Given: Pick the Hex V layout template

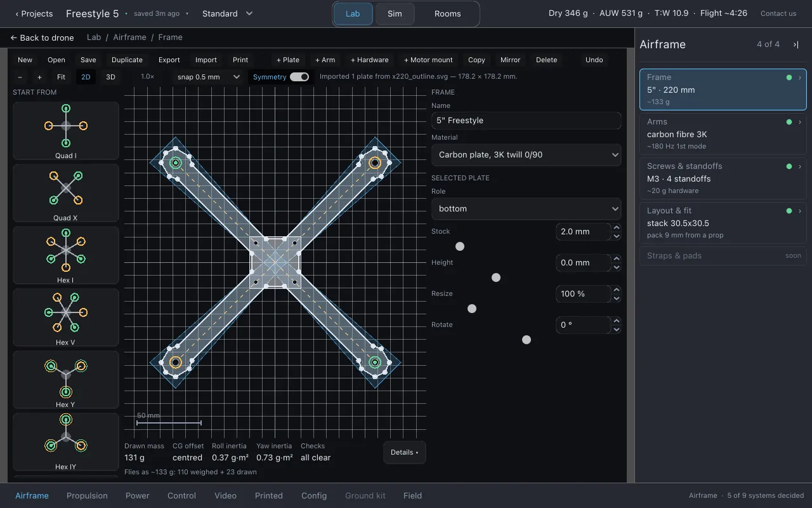Looking at the screenshot, I should click(x=66, y=317).
